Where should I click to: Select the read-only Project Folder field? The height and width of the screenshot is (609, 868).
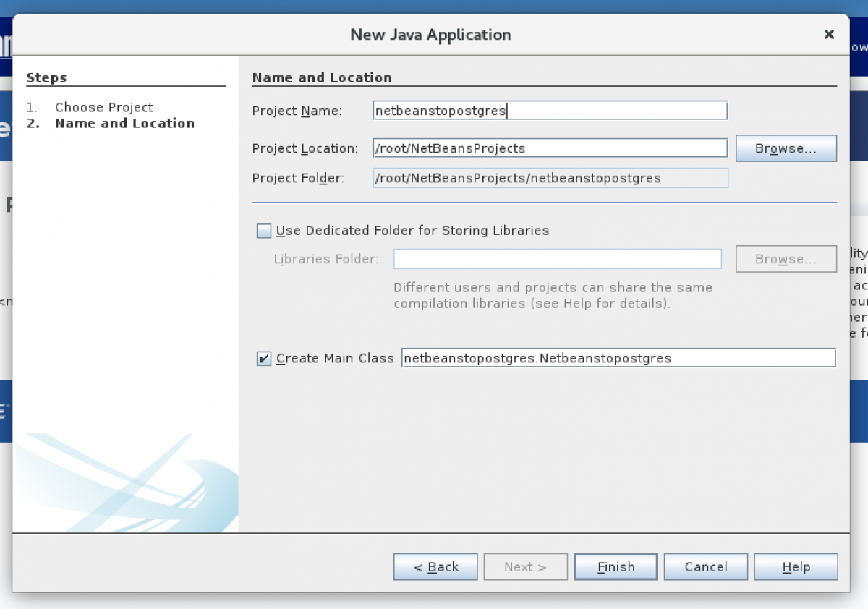[x=550, y=178]
